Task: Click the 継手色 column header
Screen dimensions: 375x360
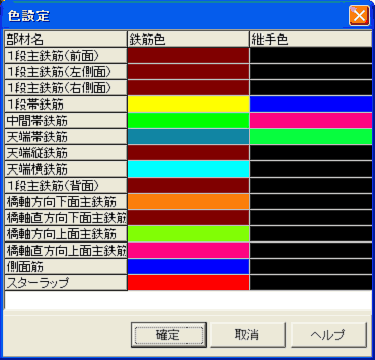Action: (x=311, y=39)
